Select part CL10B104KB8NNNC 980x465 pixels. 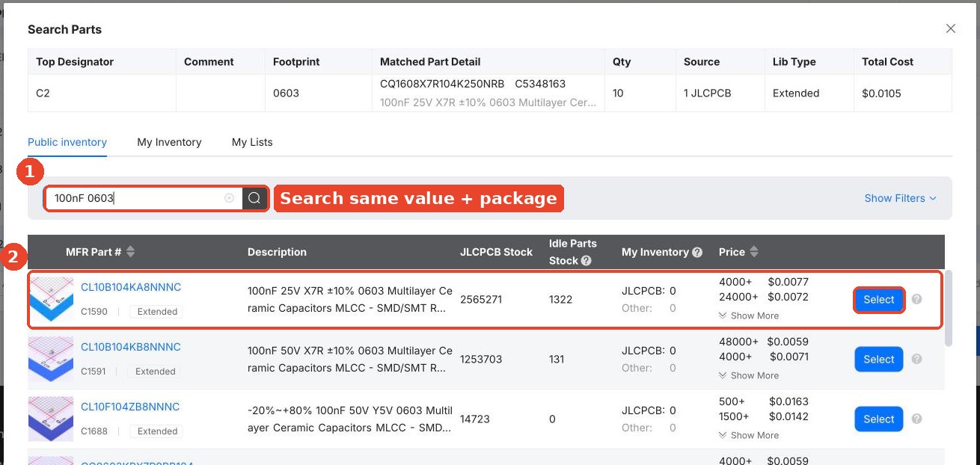[879, 360]
